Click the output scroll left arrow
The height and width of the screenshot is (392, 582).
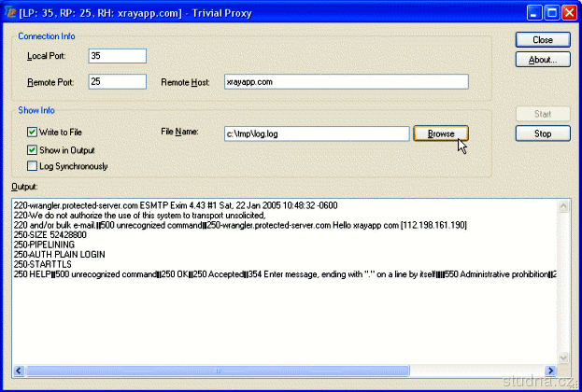[19, 371]
